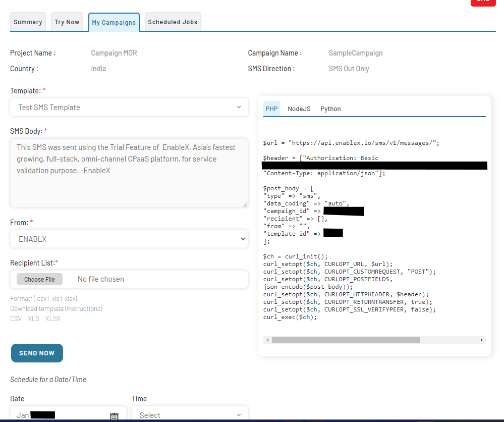Image resolution: width=504 pixels, height=422 pixels.
Task: Switch code sample to NodeJS
Action: pos(299,109)
